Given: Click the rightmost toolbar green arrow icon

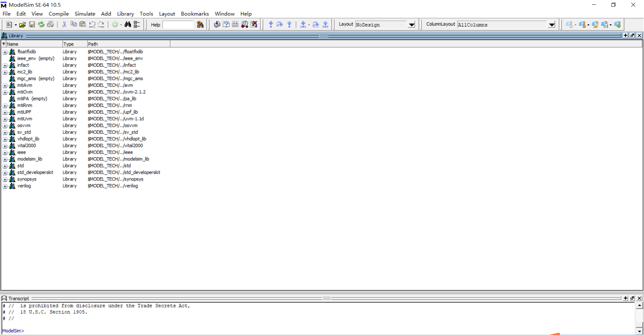Looking at the screenshot, I should pos(617,24).
